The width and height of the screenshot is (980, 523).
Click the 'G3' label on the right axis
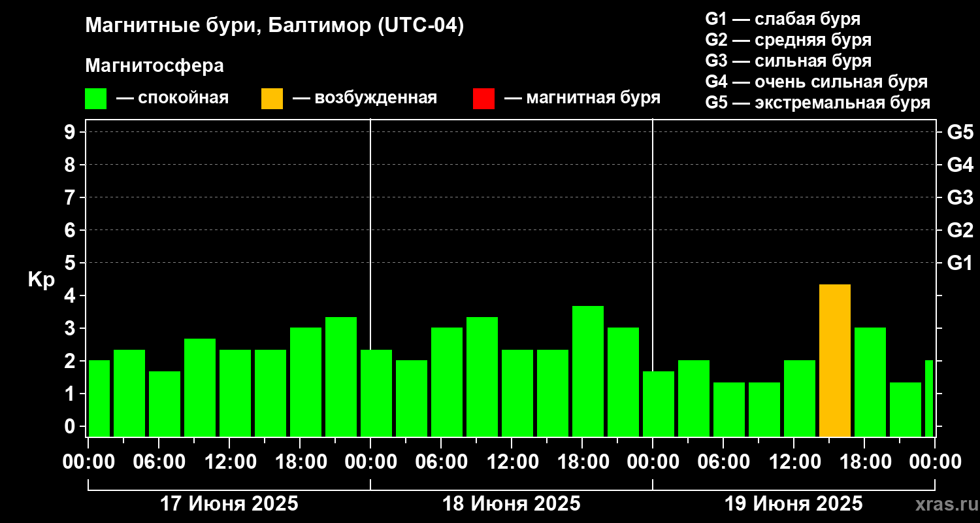[960, 197]
